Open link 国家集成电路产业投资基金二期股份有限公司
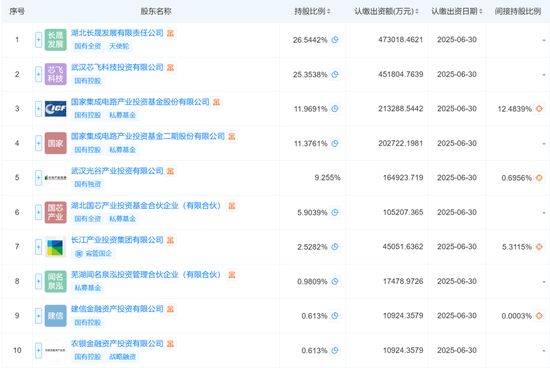Viewport: 550px width, 368px height. tap(148, 136)
